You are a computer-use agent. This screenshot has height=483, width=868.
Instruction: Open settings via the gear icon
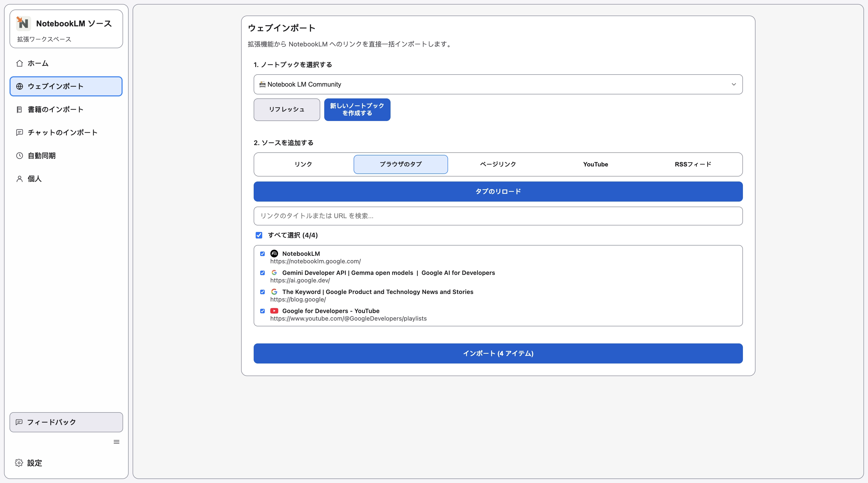tap(19, 463)
